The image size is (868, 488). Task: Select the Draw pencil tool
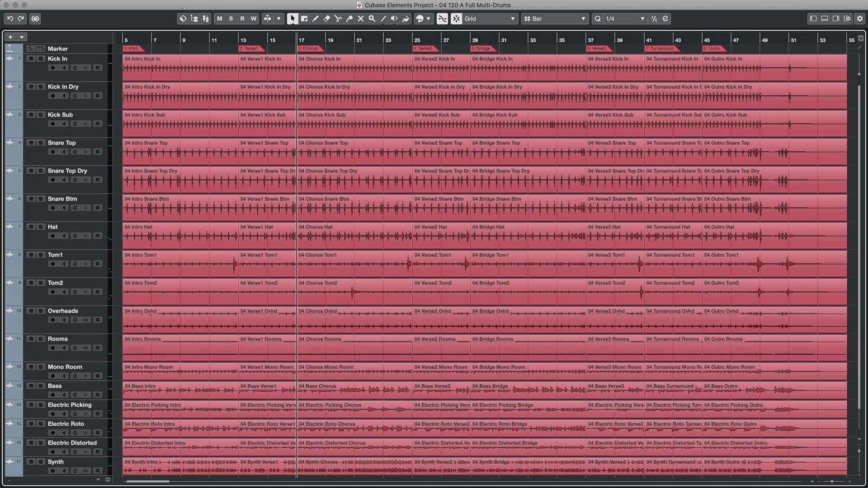click(x=316, y=19)
